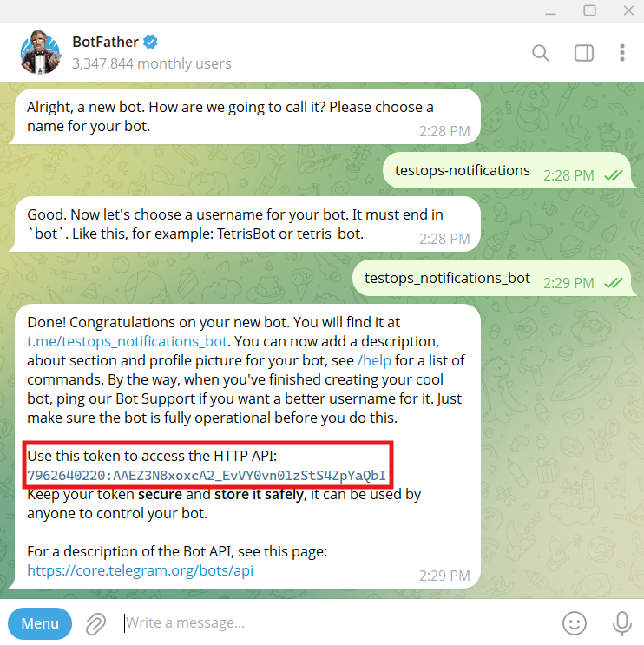This screenshot has height=645, width=644.
Task: Maximize the Telegram window
Action: pos(589,10)
